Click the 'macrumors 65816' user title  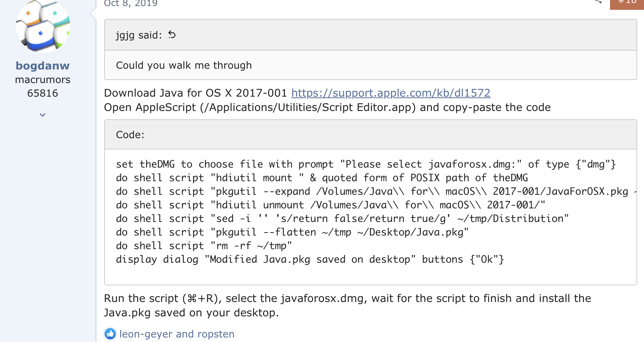pos(43,86)
